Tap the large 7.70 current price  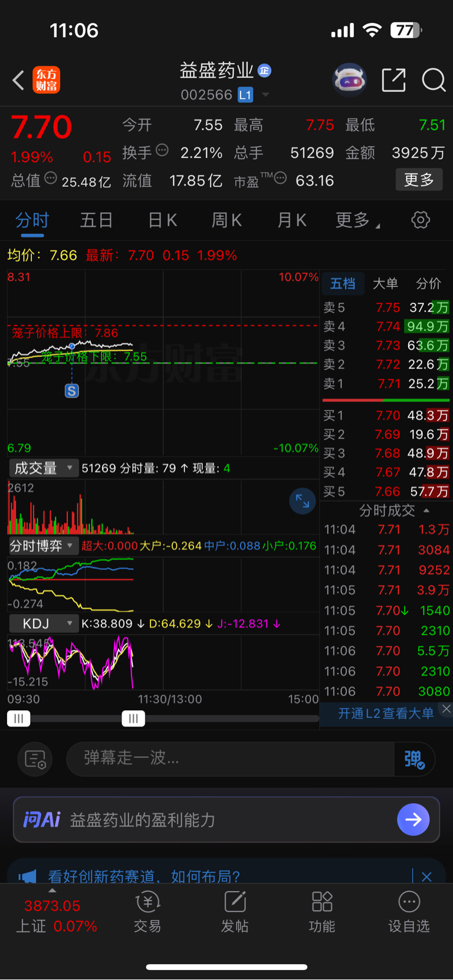coord(41,127)
